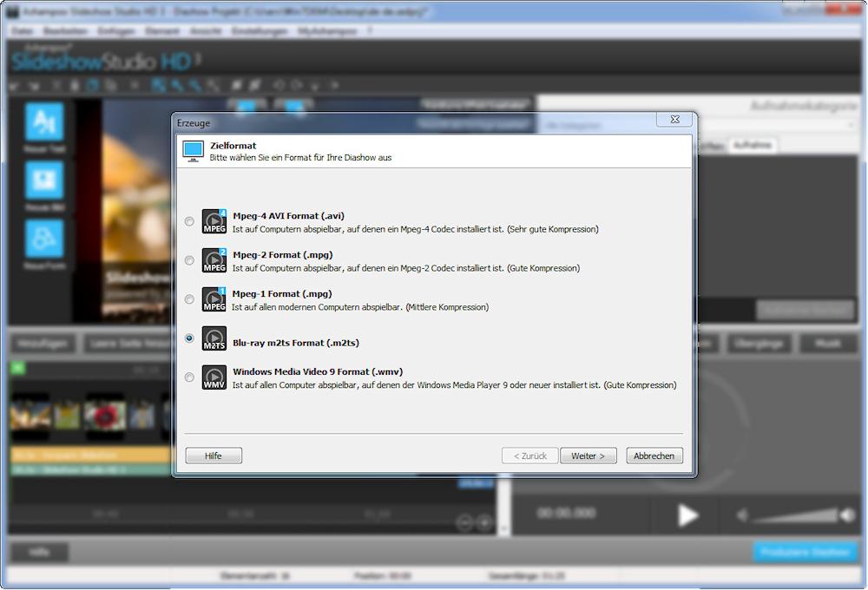The image size is (868, 590).
Task: Select the Blu-ray m2ts Format radio button
Action: pos(189,338)
